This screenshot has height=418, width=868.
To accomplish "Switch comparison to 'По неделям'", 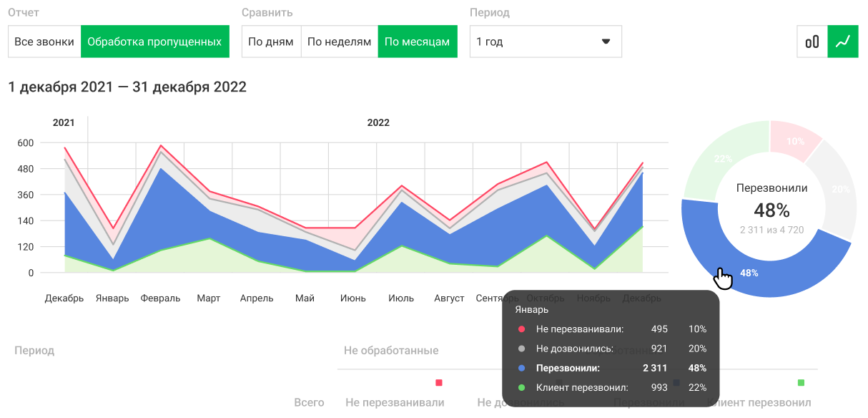I will pyautogui.click(x=339, y=42).
